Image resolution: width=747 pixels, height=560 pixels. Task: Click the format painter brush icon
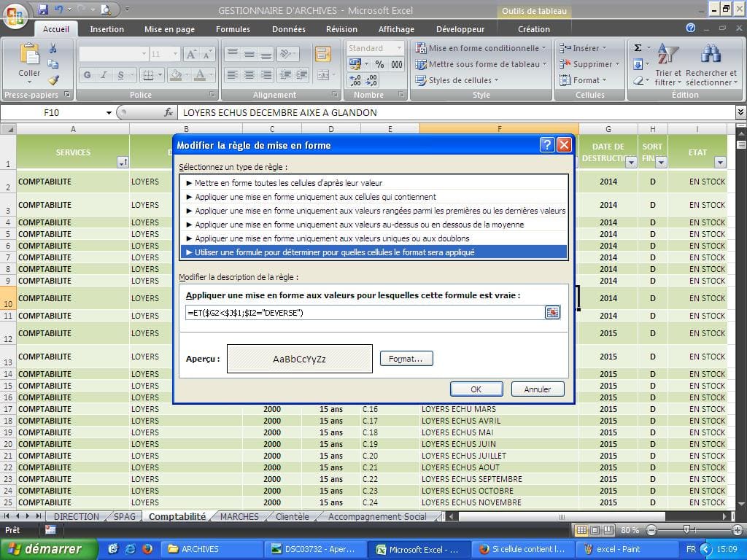[x=53, y=80]
